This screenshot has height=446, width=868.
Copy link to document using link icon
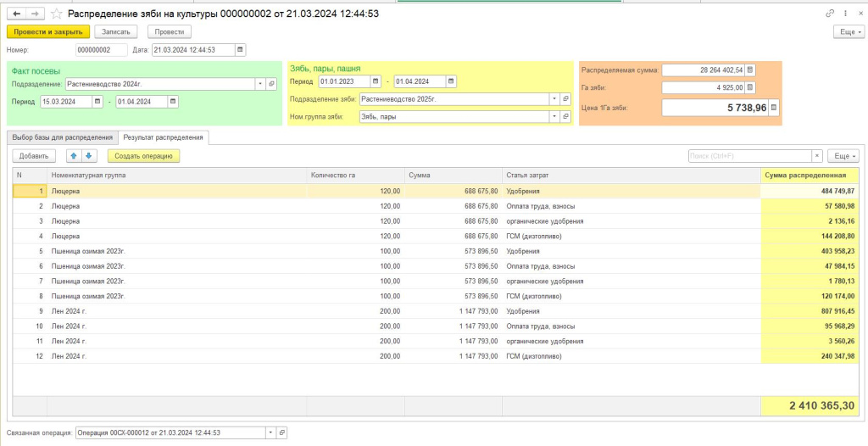click(829, 14)
